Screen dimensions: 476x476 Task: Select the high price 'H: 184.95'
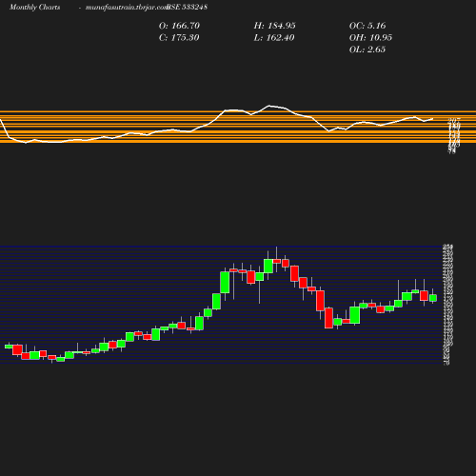pyautogui.click(x=275, y=26)
